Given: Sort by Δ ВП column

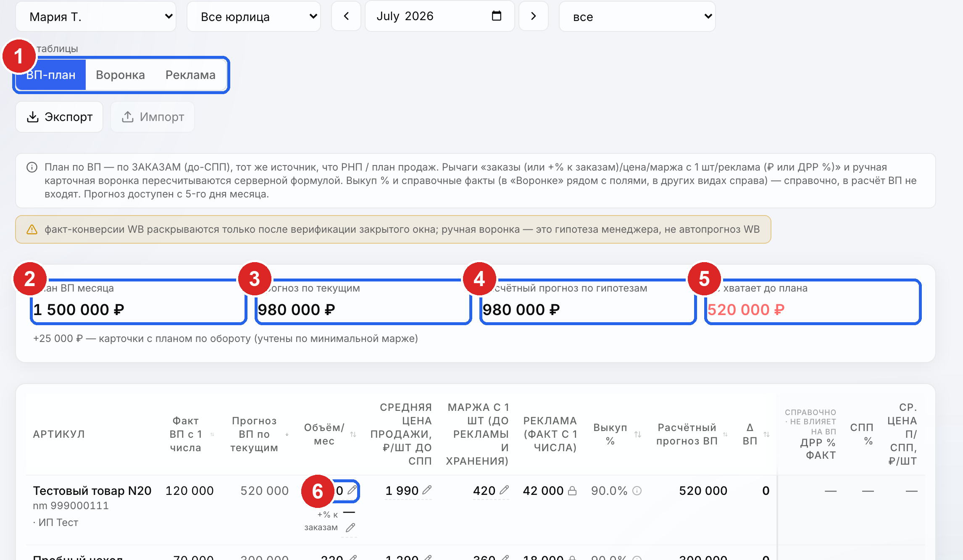Looking at the screenshot, I should pyautogui.click(x=766, y=434).
